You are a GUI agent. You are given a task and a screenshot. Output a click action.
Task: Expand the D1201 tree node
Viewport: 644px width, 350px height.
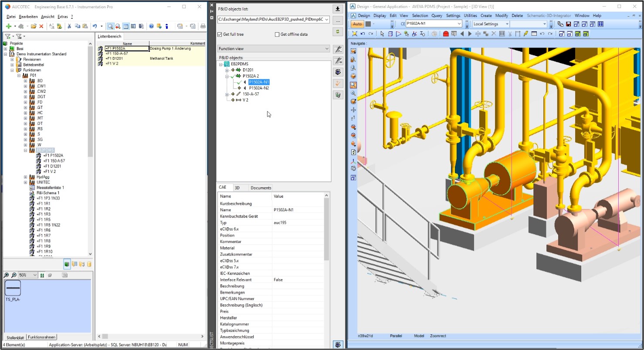click(227, 70)
